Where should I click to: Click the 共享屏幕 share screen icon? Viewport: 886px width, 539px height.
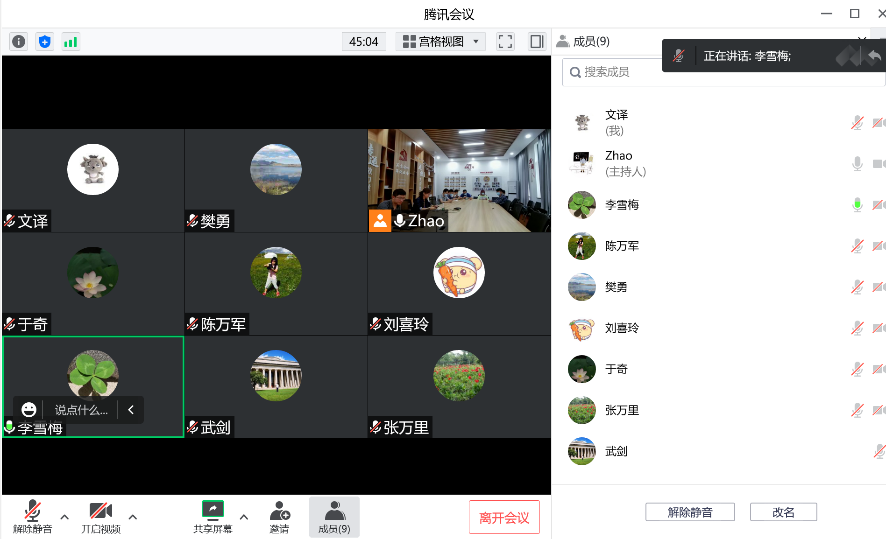point(212,511)
